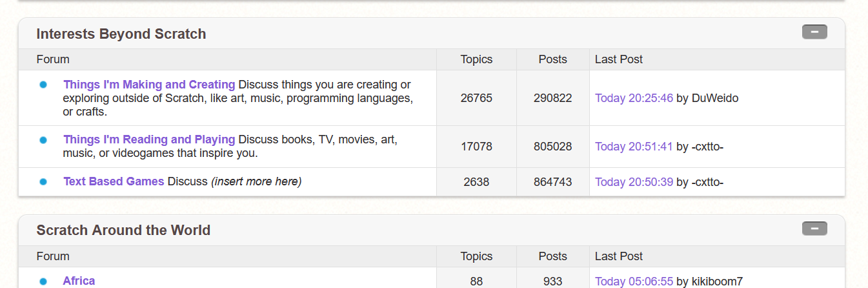Open Africa's last post from Today 05:06:55
Viewport: 868px width, 288px height.
634,282
